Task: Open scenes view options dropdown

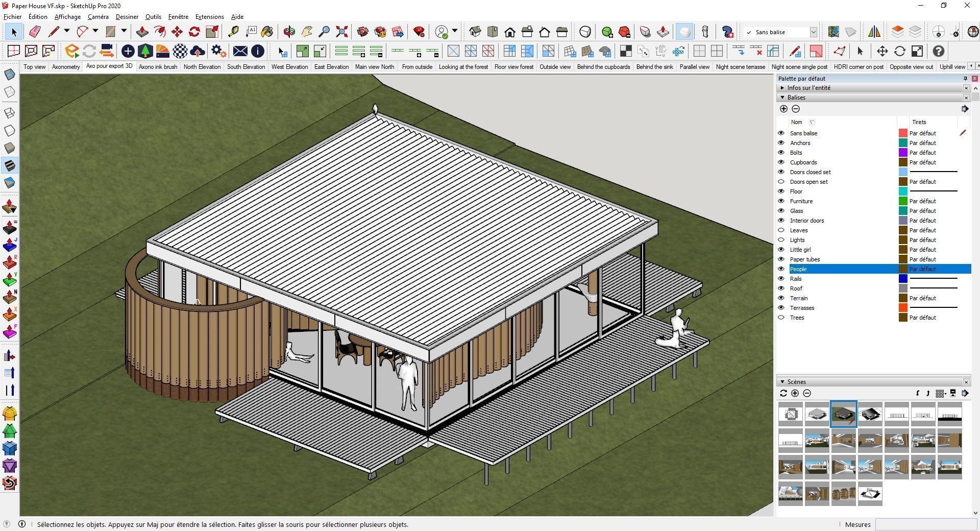Action: 942,393
